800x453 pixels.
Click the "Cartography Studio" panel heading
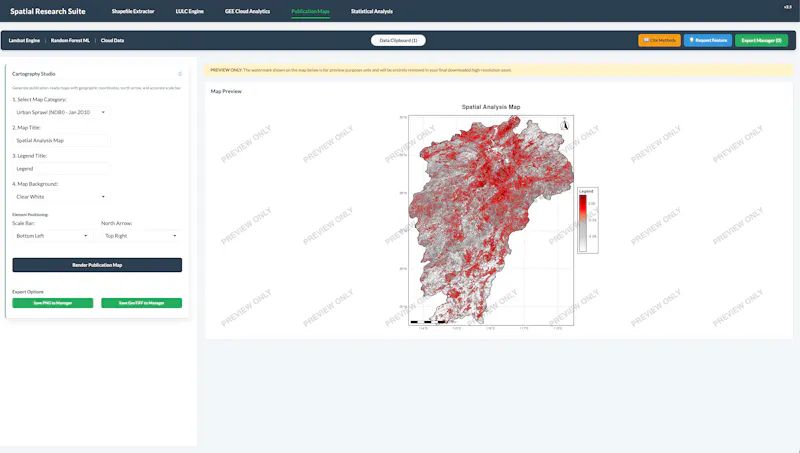(34, 74)
